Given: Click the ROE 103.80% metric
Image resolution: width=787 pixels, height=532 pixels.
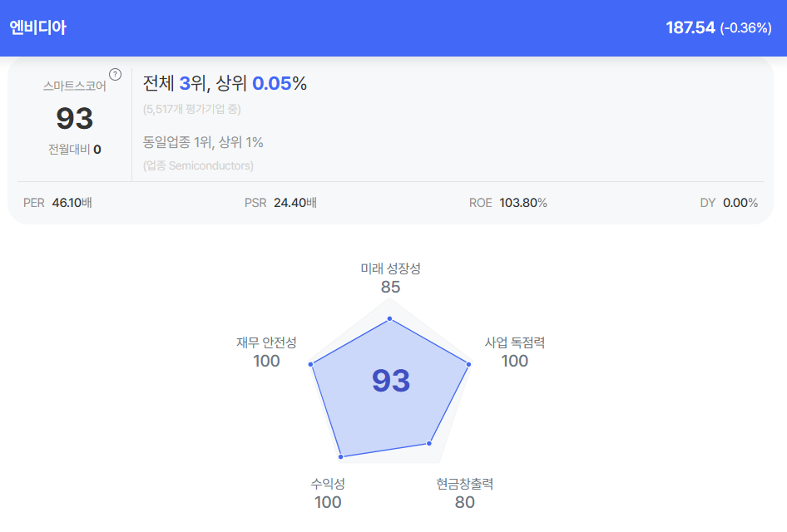Looking at the screenshot, I should point(507,203).
